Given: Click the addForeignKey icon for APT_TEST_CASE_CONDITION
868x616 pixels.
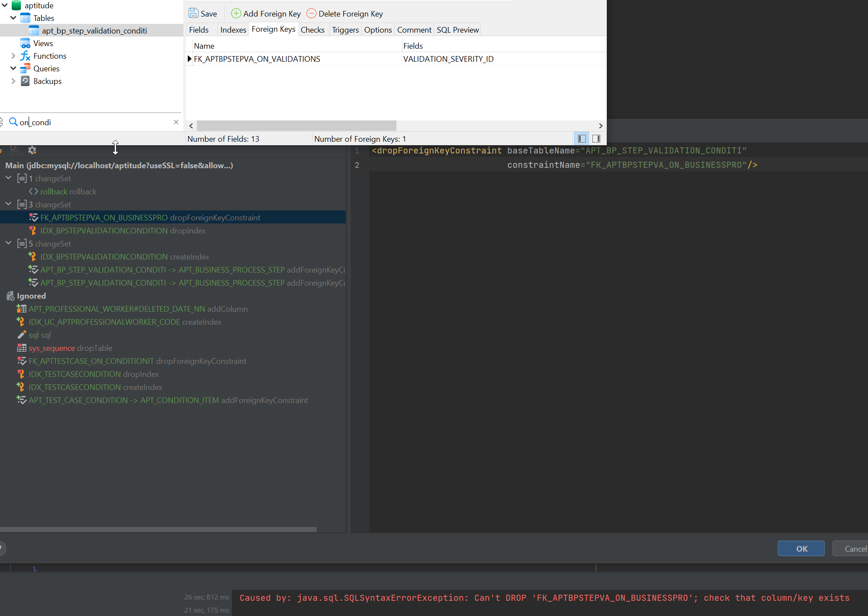Looking at the screenshot, I should pos(21,400).
